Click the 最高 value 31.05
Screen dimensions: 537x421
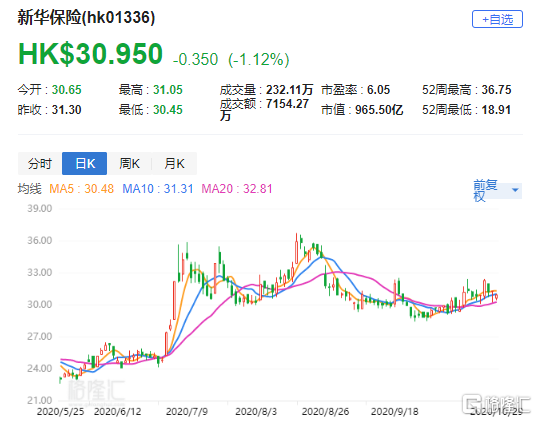pos(168,90)
